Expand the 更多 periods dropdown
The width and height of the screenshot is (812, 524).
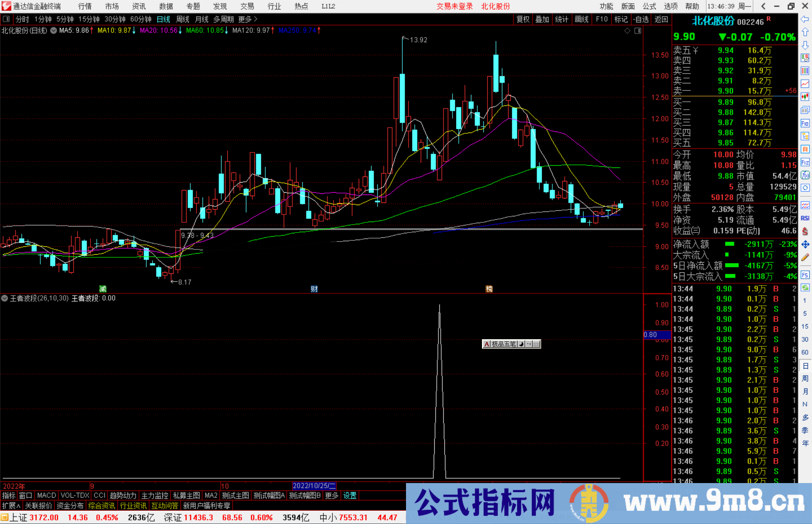click(245, 19)
